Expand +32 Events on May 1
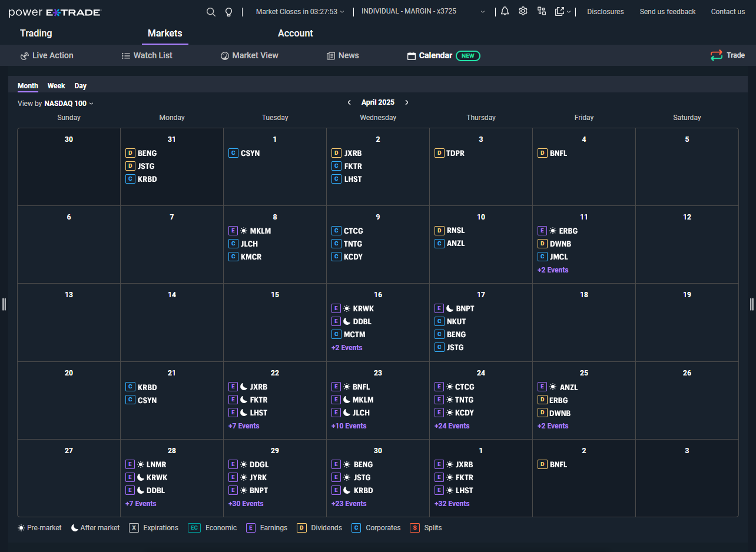 click(x=452, y=504)
